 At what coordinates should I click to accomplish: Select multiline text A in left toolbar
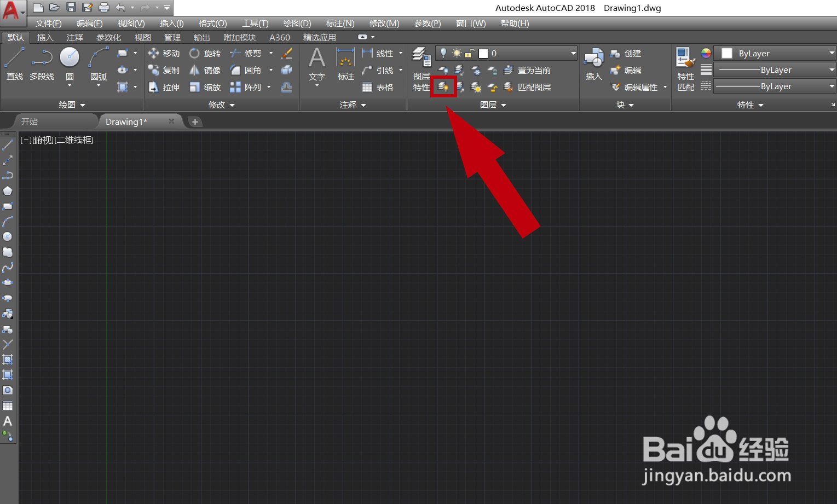click(x=8, y=421)
